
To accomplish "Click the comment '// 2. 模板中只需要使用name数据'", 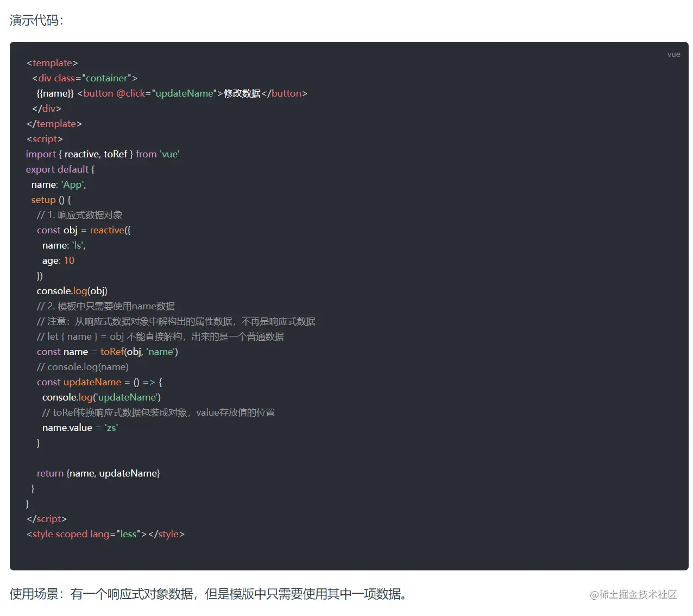I will 106,306.
